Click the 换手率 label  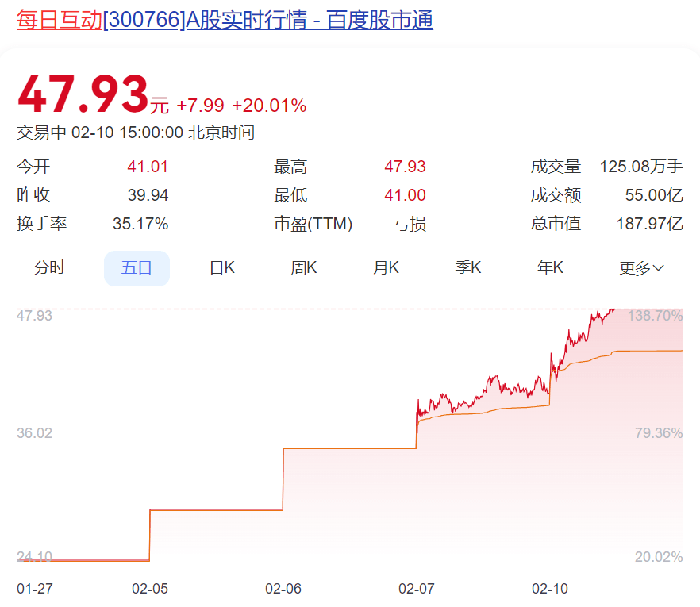click(x=41, y=224)
